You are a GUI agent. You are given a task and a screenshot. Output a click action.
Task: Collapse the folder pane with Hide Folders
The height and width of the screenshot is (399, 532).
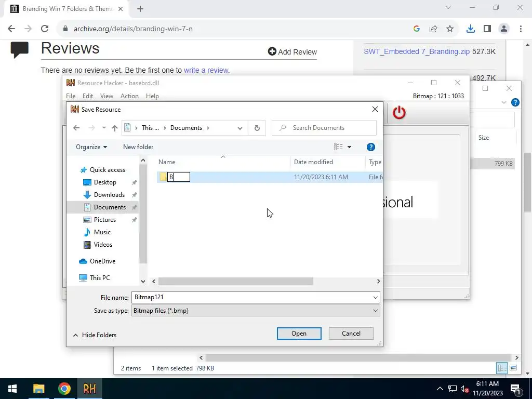coord(95,335)
